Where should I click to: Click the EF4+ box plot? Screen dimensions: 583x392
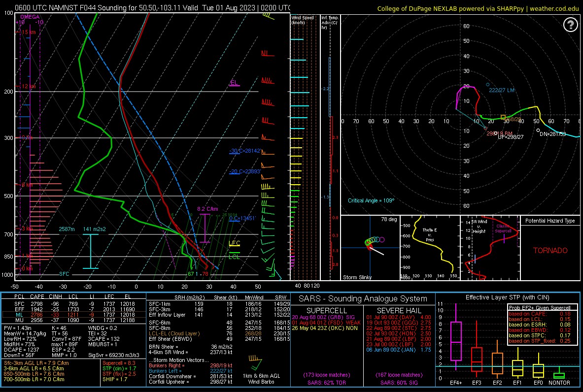tap(456, 337)
